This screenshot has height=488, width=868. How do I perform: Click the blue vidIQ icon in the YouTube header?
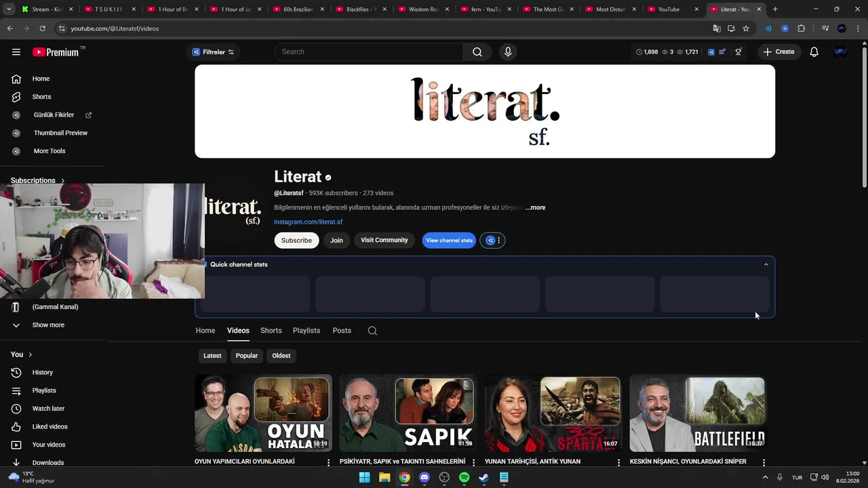tap(711, 52)
